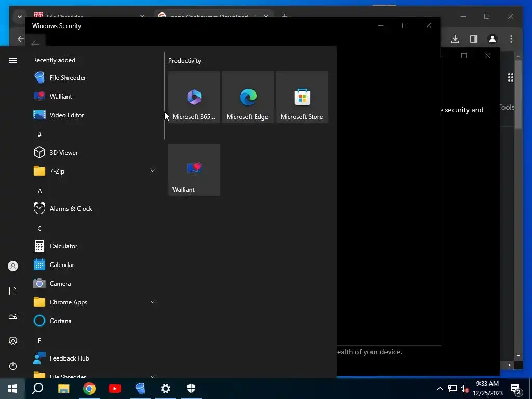
Task: Open YouTube taskbar icon
Action: click(x=115, y=389)
